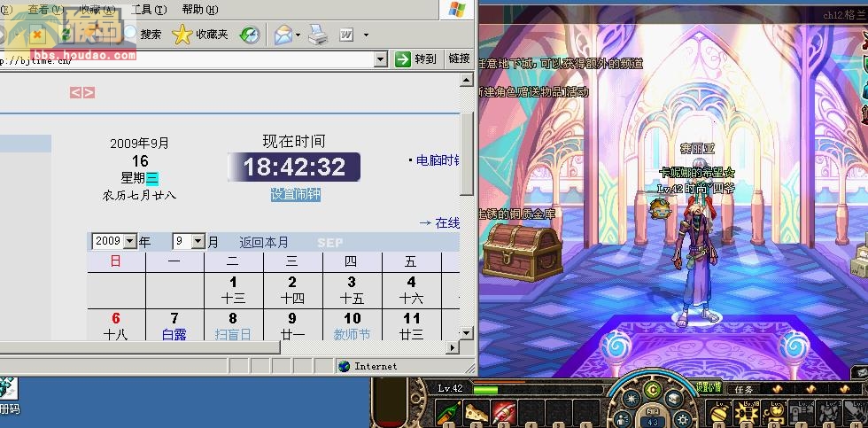Viewport: 868px width, 428px height.
Task: Click the Word edit icon in toolbar
Action: point(346,35)
